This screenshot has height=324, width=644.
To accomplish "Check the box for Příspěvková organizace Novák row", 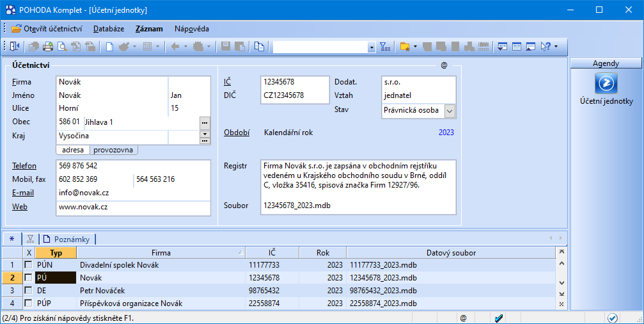I will coord(28,303).
